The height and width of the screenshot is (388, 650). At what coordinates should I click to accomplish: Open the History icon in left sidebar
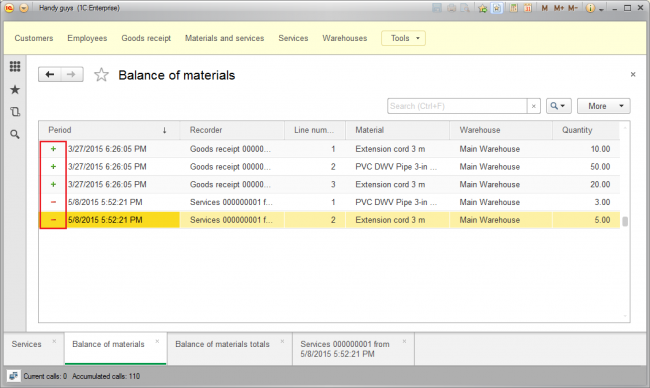click(15, 112)
